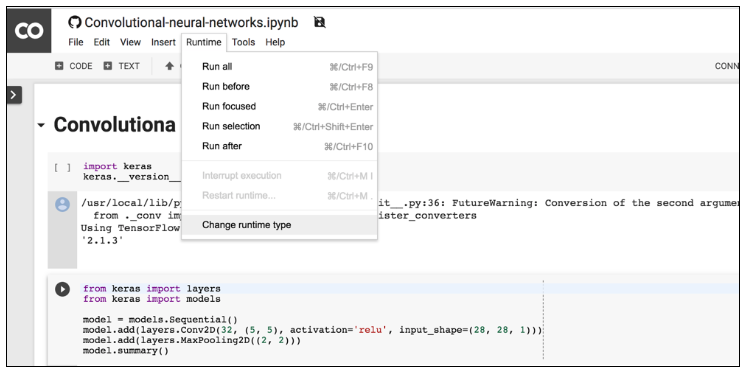The height and width of the screenshot is (372, 747).
Task: Open the Help menu
Action: coord(275,42)
